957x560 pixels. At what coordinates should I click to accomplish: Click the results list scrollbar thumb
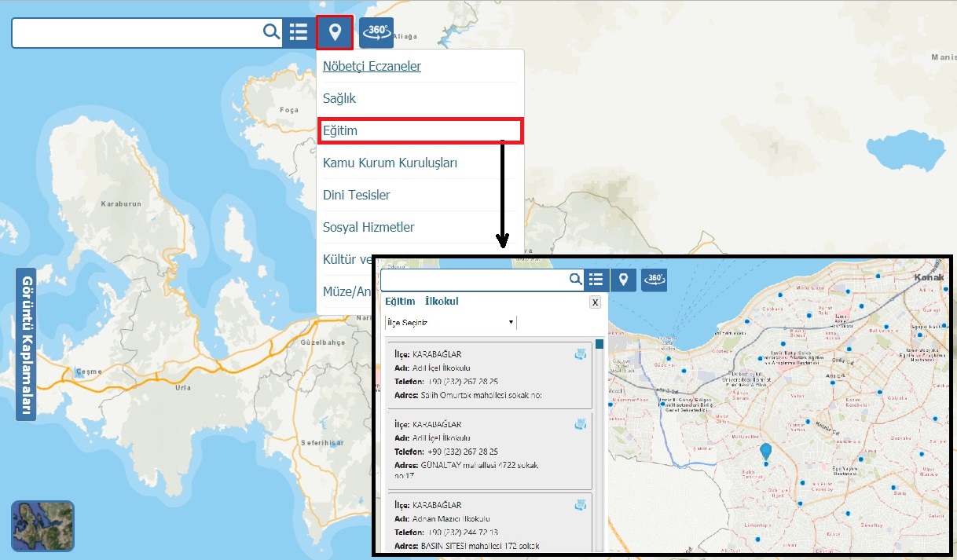point(599,344)
